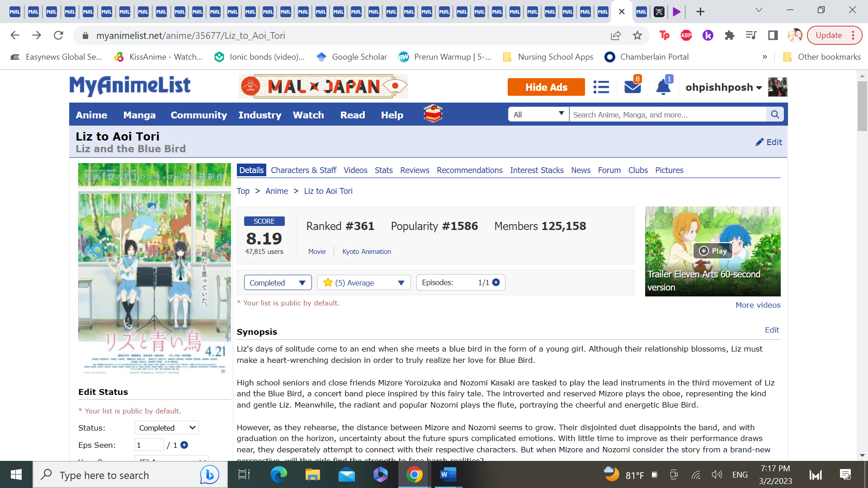
Task: Open the watch status Completed dropdown
Action: pos(278,282)
